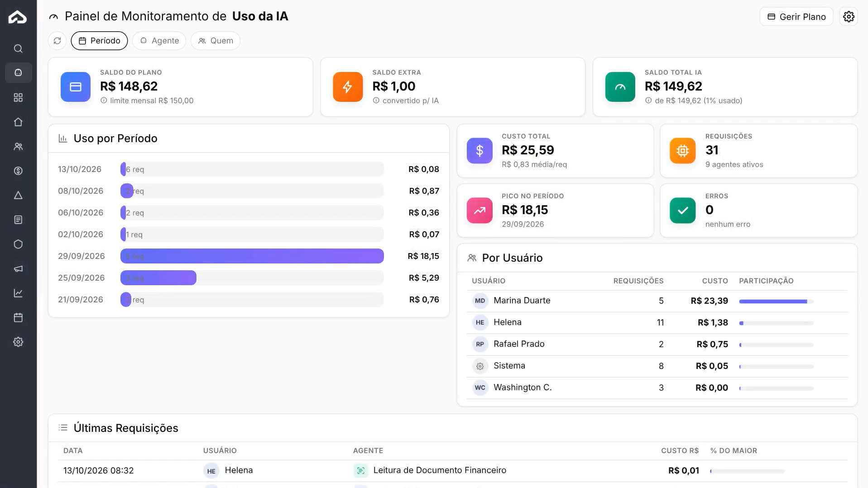Open the people sidebar icon
The height and width of the screenshot is (488, 868).
18,146
